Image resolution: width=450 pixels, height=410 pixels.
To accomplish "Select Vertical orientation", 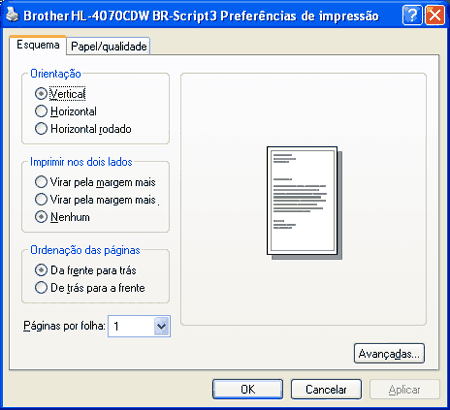I will (60, 94).
